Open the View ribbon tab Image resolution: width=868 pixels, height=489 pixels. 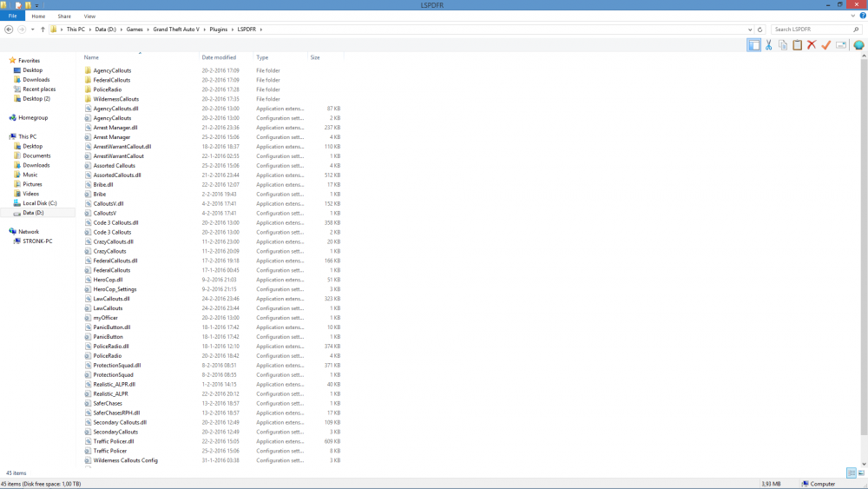click(89, 16)
